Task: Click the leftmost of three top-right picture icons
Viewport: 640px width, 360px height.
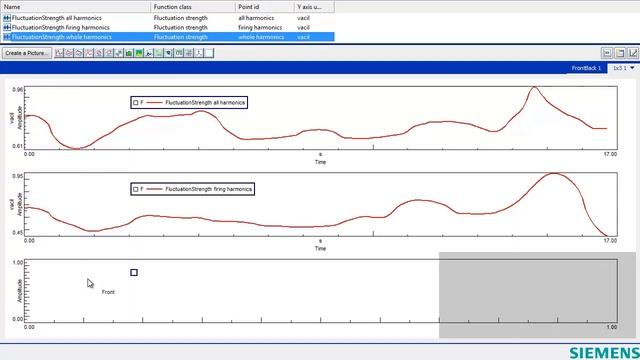Action: 607,53
